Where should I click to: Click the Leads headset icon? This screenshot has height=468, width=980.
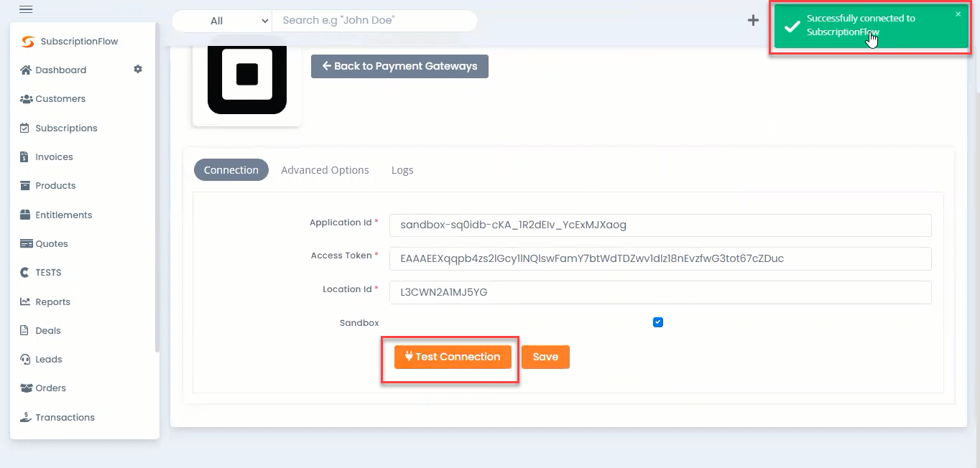tap(26, 359)
